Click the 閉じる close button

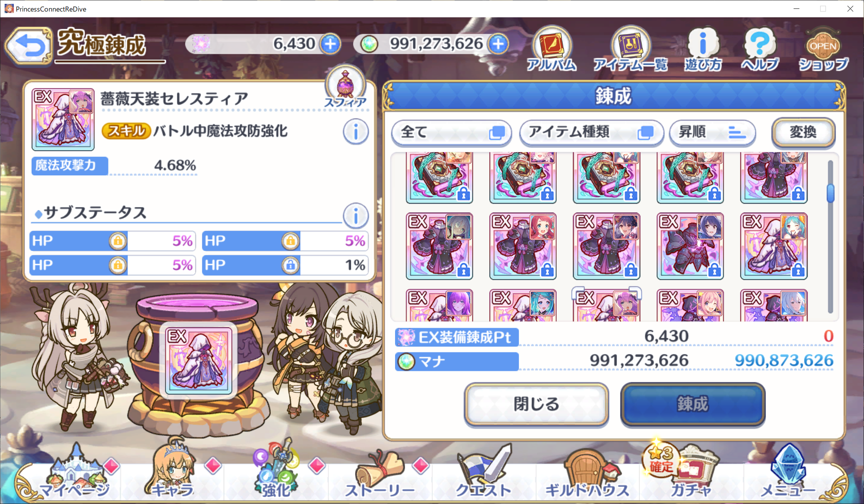pyautogui.click(x=537, y=404)
